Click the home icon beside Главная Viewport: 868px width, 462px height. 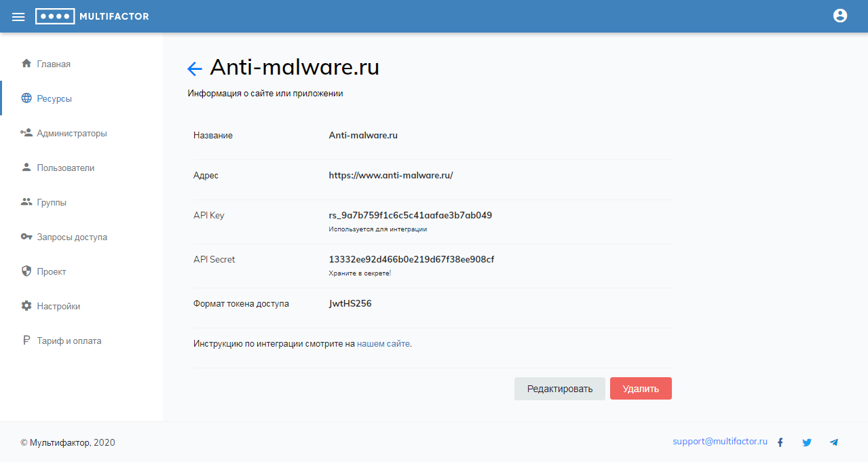coord(26,64)
